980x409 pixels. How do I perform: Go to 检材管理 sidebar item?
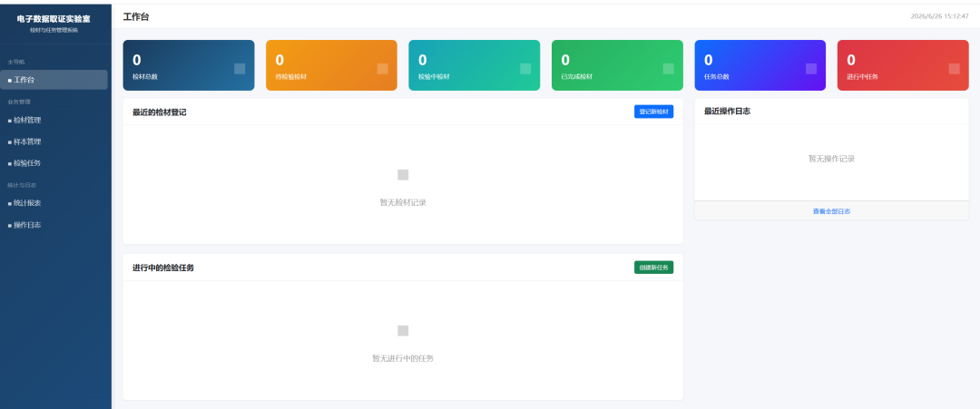pyautogui.click(x=55, y=120)
